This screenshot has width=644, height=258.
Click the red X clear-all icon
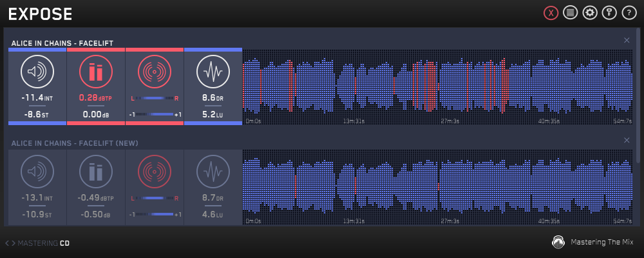(x=551, y=13)
